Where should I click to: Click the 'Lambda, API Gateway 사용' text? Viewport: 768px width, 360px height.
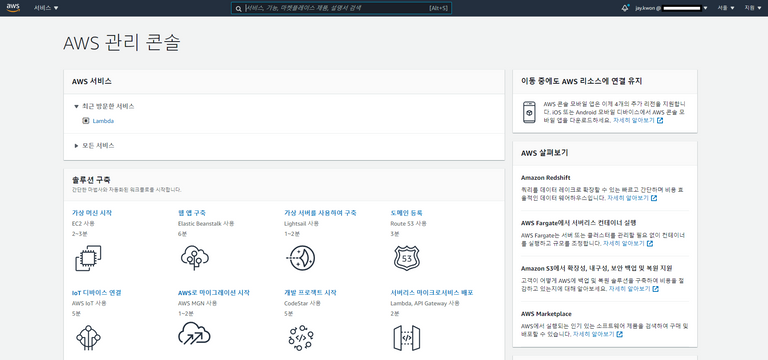(x=425, y=303)
